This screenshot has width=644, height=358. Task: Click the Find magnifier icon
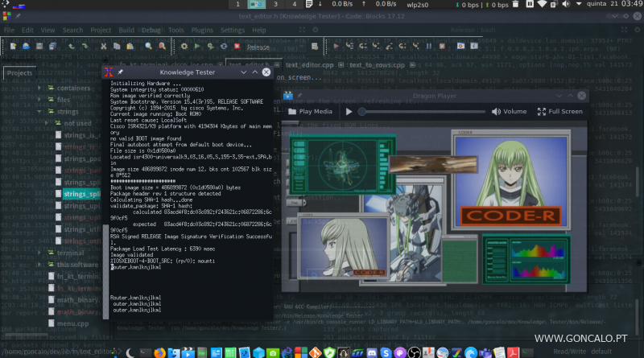click(149, 47)
